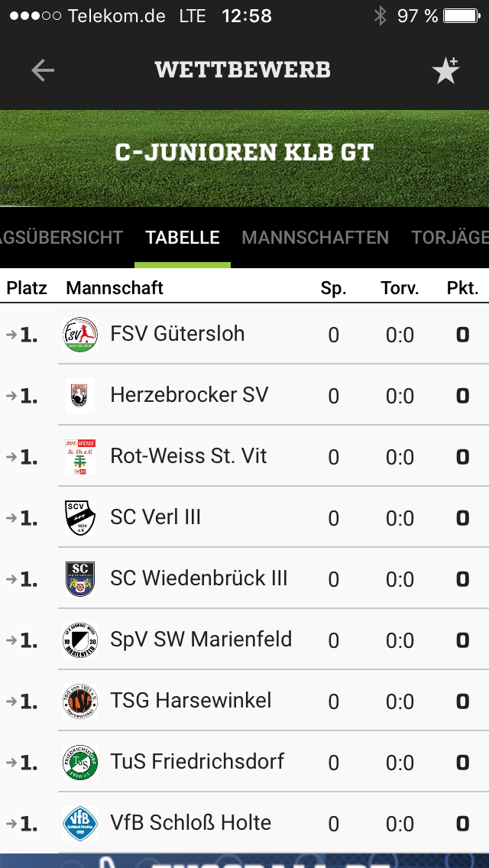Open the Torjäger tab

451,238
